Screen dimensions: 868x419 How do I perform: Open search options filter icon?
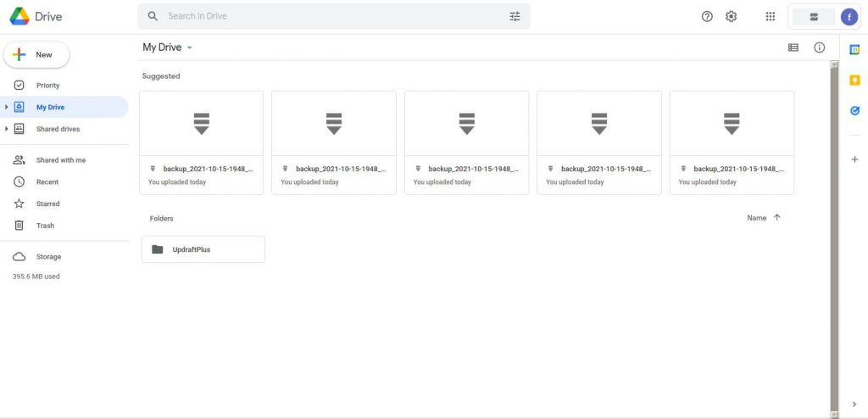515,16
